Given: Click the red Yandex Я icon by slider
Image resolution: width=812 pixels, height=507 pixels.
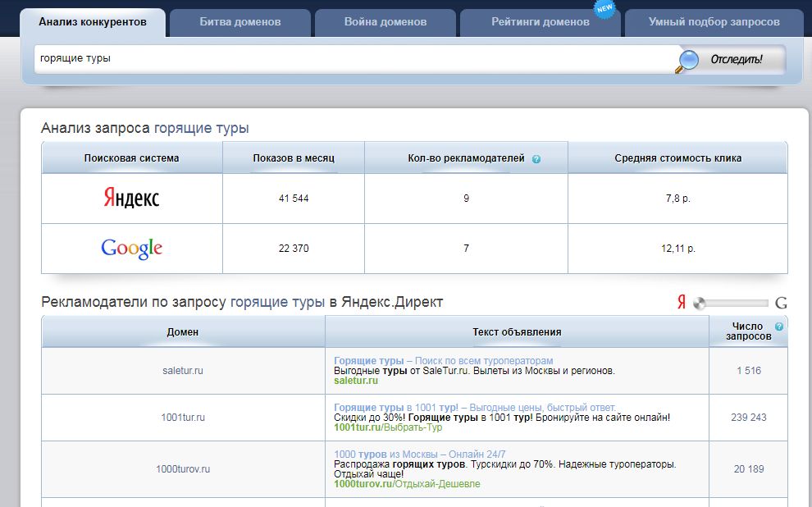Looking at the screenshot, I should click(681, 303).
